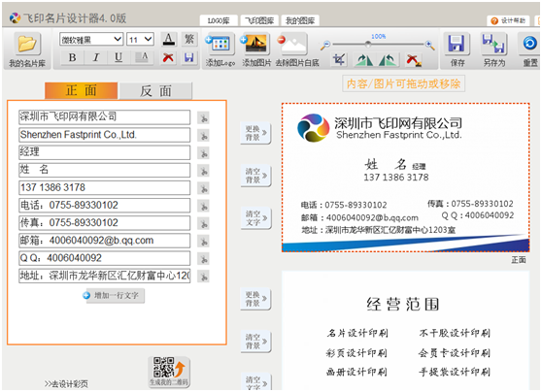This screenshot has width=542, height=392.
Task: Click 增加一行文字 add text line button
Action: pyautogui.click(x=114, y=296)
